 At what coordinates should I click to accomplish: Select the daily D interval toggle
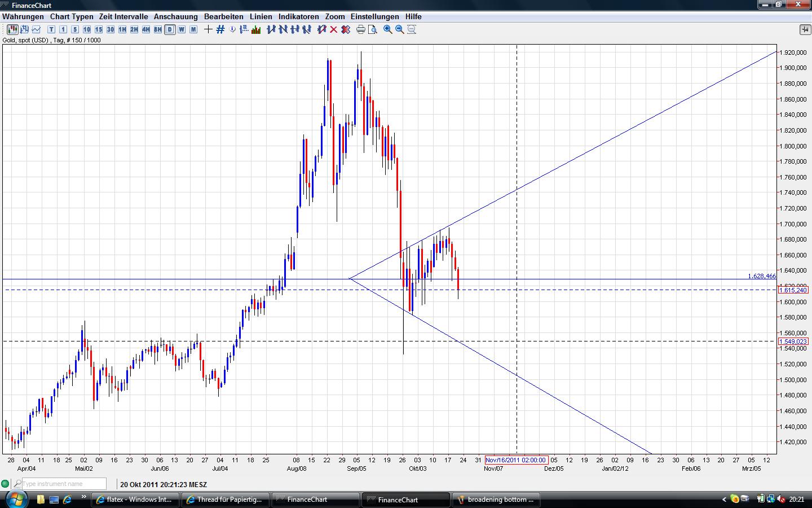pyautogui.click(x=170, y=29)
